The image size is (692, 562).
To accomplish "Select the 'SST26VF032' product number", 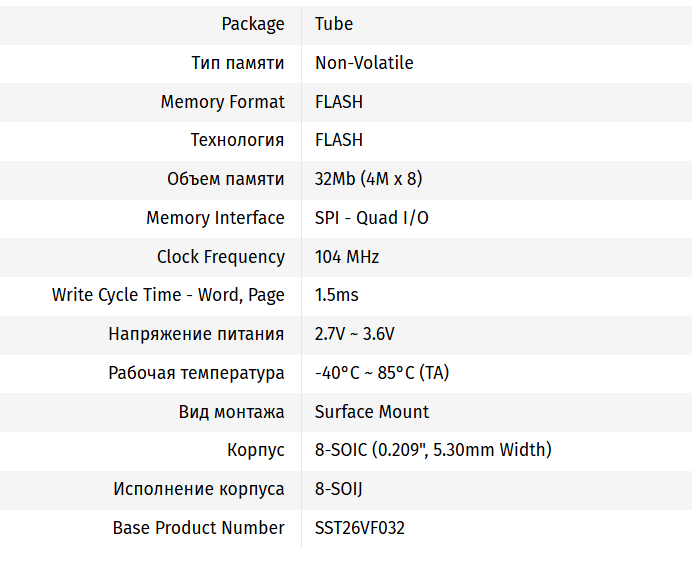I will click(x=360, y=528).
